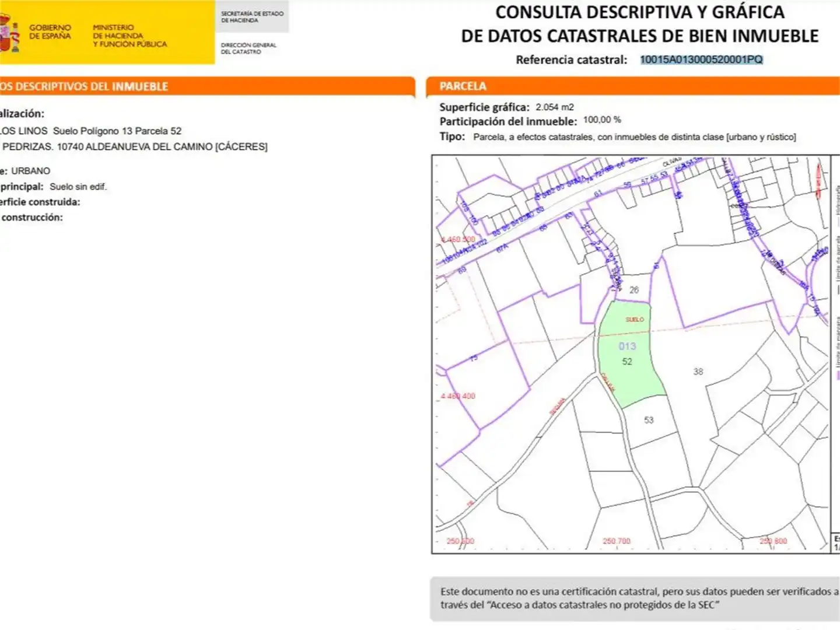Click the highlighted cadastral reference 10015A013000520001PQ
This screenshot has height=630, width=840.
point(701,60)
